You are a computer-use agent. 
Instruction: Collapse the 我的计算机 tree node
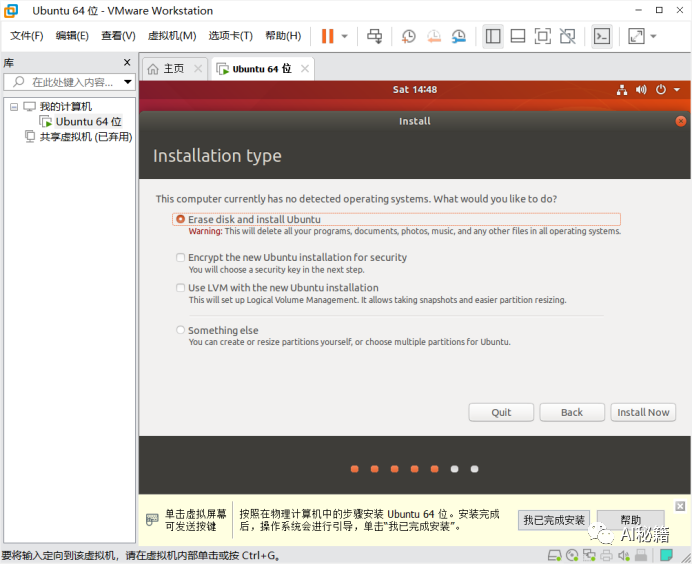[x=14, y=106]
